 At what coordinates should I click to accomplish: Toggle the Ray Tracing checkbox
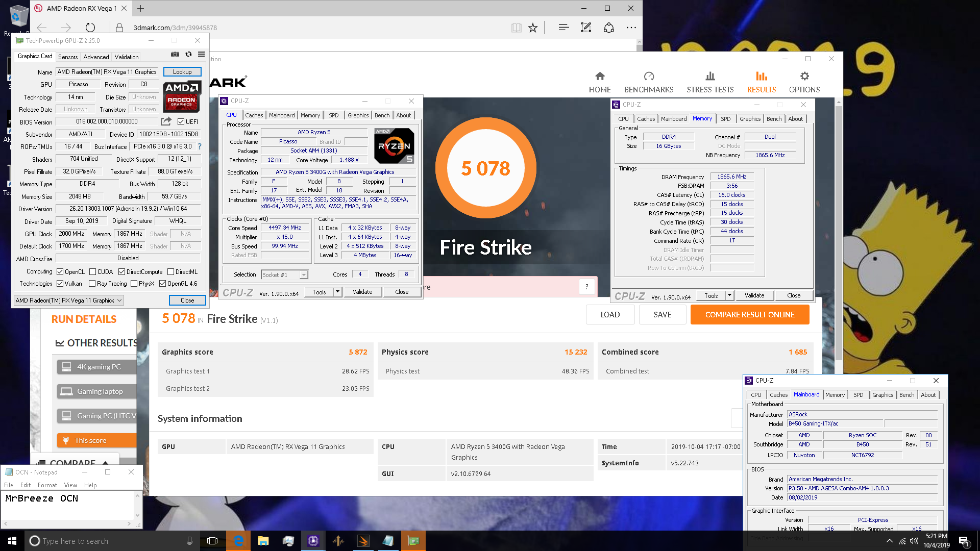tap(92, 284)
